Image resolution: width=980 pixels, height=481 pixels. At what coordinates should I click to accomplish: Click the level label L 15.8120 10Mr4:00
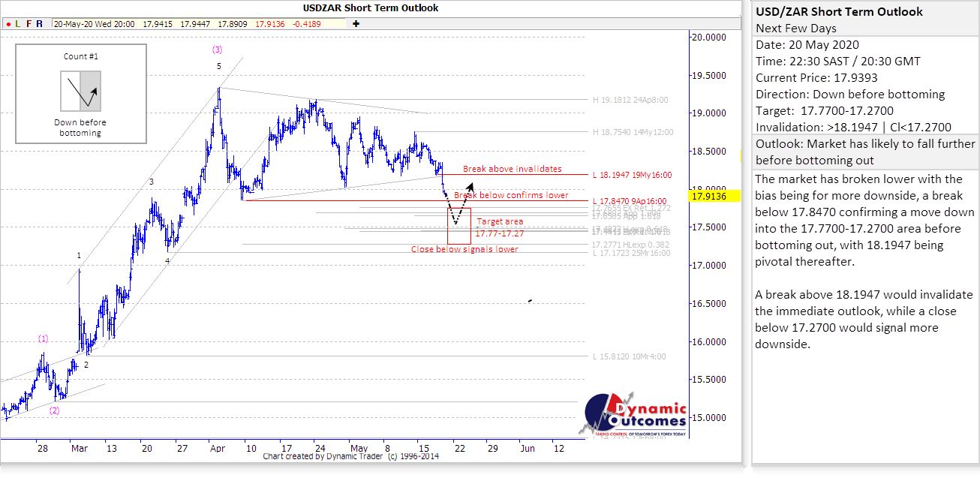coord(629,356)
